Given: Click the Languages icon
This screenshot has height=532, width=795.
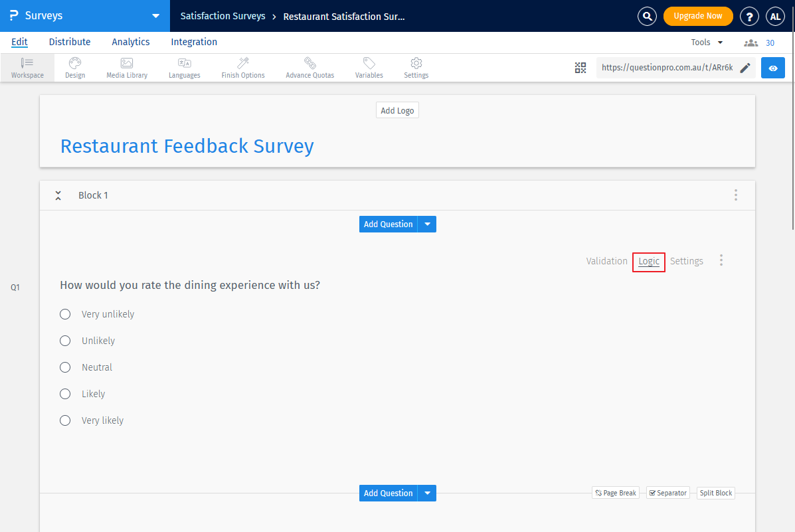Looking at the screenshot, I should [184, 67].
